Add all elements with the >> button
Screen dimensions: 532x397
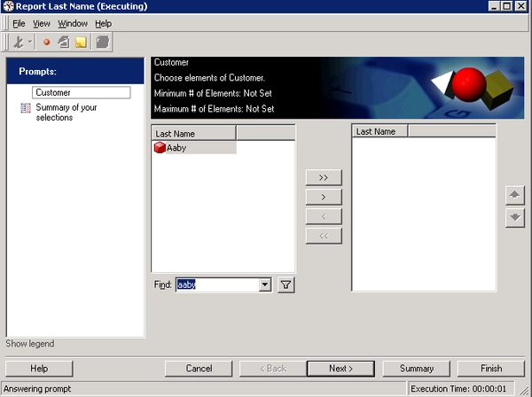coord(324,177)
